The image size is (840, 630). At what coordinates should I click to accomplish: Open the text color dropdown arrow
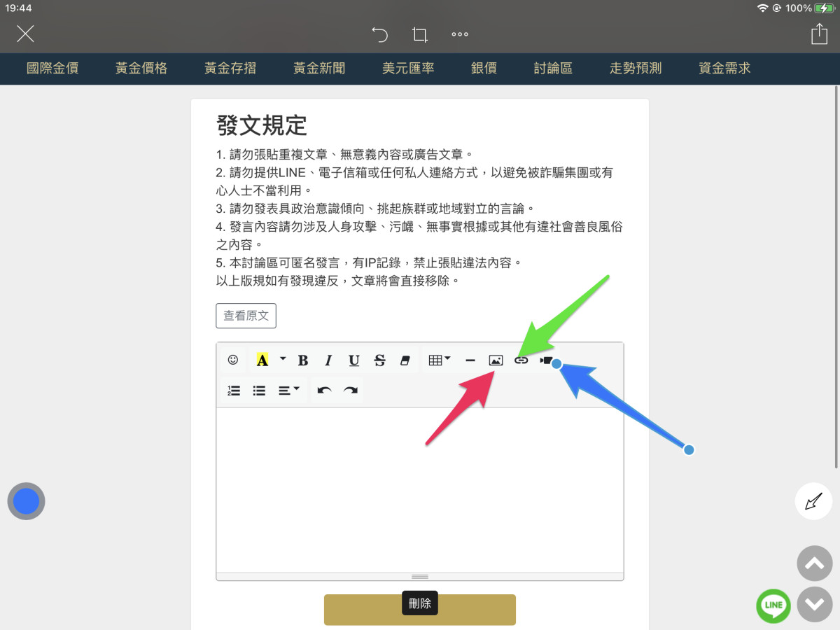click(283, 359)
